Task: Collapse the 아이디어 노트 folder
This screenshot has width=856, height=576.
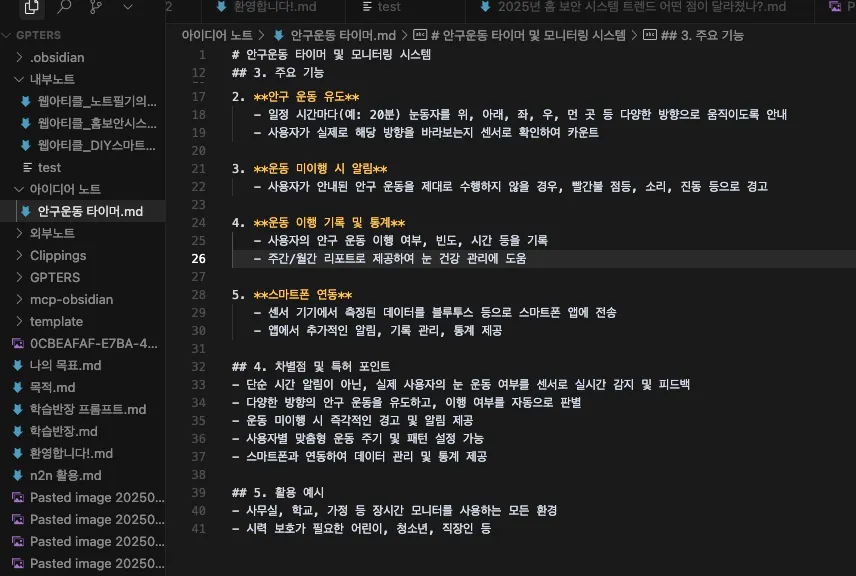Action: [x=65, y=189]
